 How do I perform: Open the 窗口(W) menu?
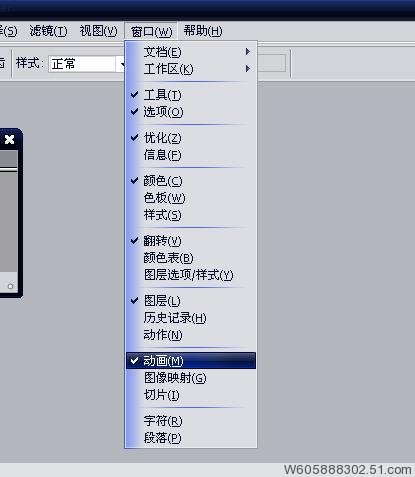click(x=151, y=31)
